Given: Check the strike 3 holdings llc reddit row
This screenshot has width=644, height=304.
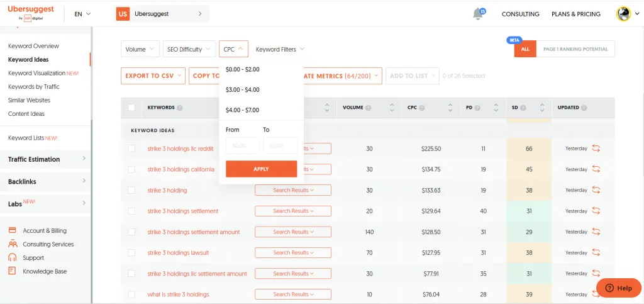Looking at the screenshot, I should click(131, 149).
